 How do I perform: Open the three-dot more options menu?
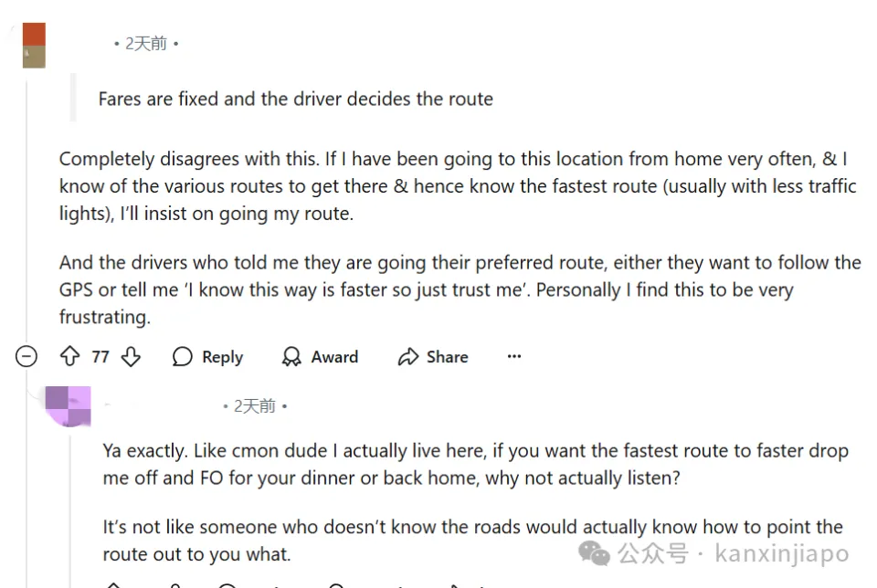click(x=514, y=356)
